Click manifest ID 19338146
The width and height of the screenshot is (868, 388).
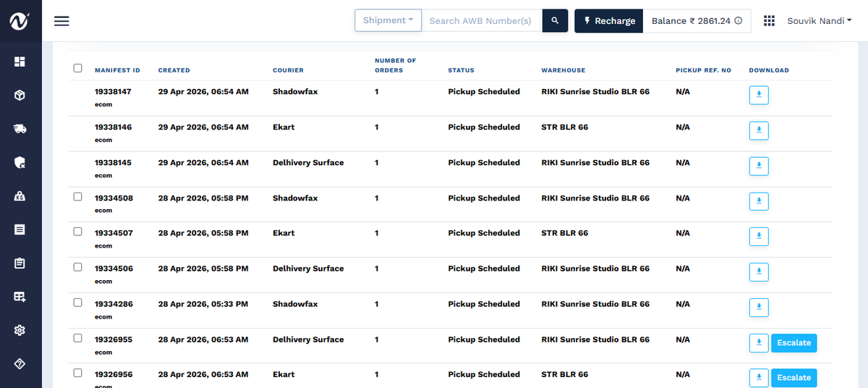pos(113,127)
